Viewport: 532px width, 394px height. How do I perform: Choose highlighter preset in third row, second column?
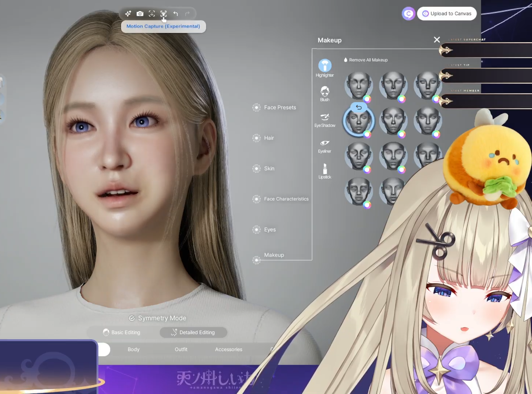pyautogui.click(x=393, y=156)
